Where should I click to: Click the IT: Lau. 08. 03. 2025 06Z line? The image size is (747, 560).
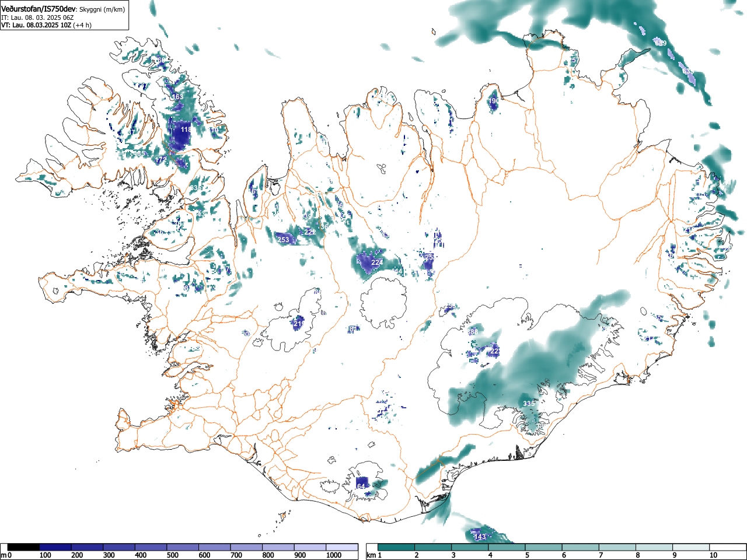pos(37,17)
